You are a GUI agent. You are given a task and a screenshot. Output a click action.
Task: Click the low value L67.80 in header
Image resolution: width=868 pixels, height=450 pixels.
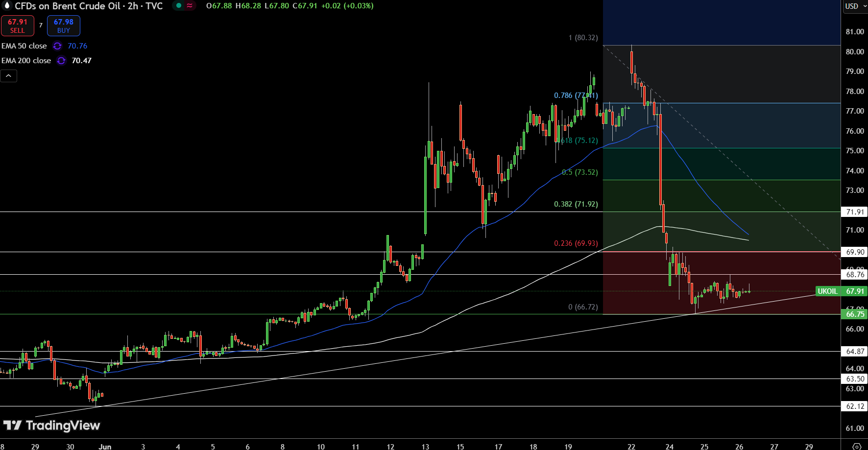277,6
